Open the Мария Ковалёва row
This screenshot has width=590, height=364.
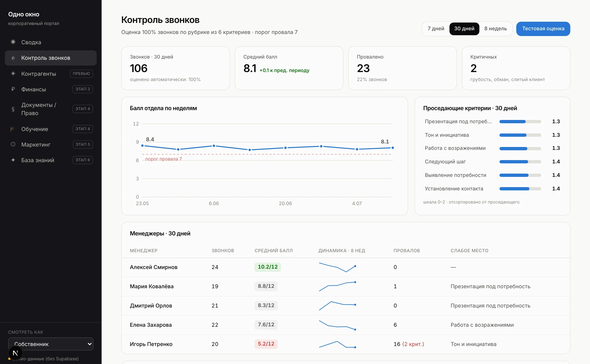pyautogui.click(x=345, y=286)
